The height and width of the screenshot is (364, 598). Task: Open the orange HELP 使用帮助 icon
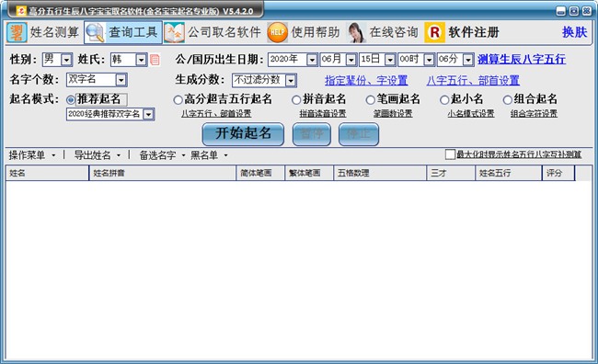[277, 32]
